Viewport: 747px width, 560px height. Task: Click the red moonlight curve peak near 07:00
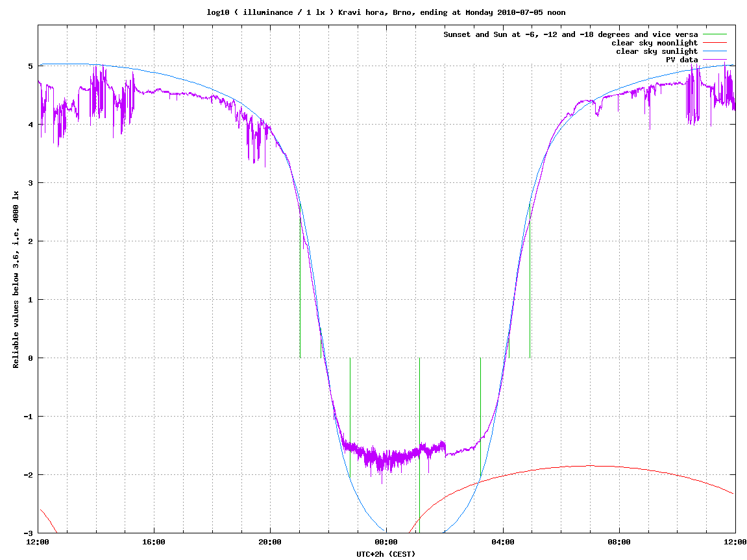[x=590, y=466]
